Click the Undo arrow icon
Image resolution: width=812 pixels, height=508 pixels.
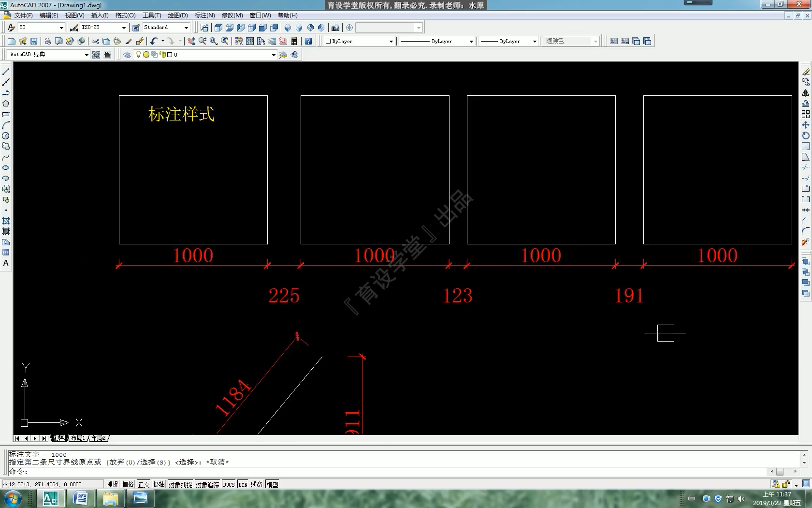pos(154,41)
